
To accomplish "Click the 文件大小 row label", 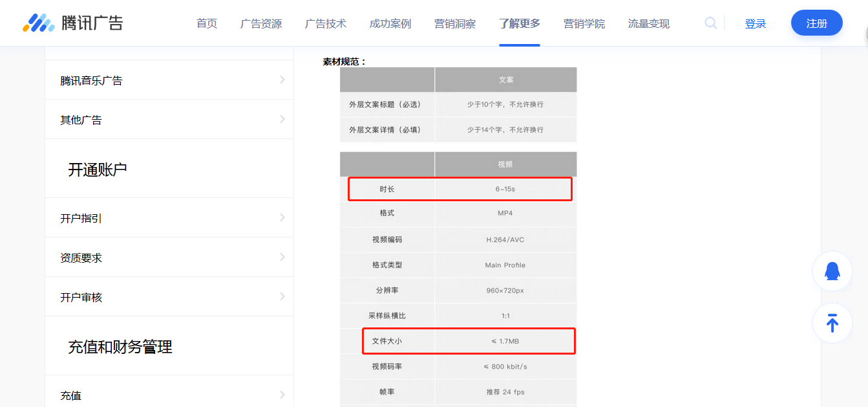I will [x=387, y=341].
